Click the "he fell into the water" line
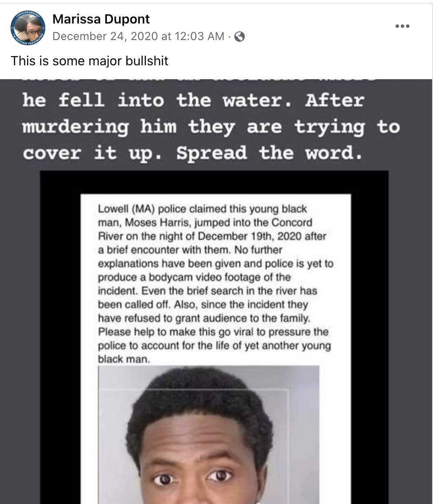This screenshot has width=433, height=504. point(193,100)
